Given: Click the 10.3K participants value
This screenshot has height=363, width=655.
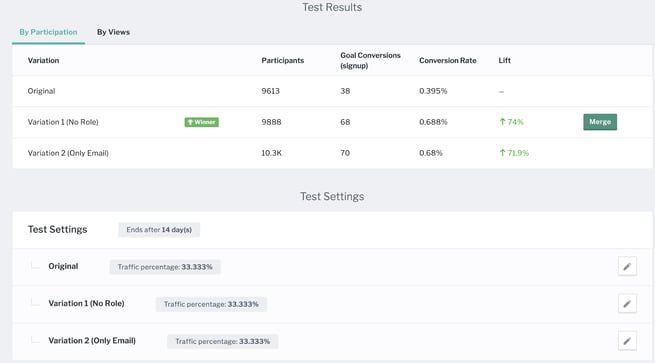Looking at the screenshot, I should pos(272,153).
